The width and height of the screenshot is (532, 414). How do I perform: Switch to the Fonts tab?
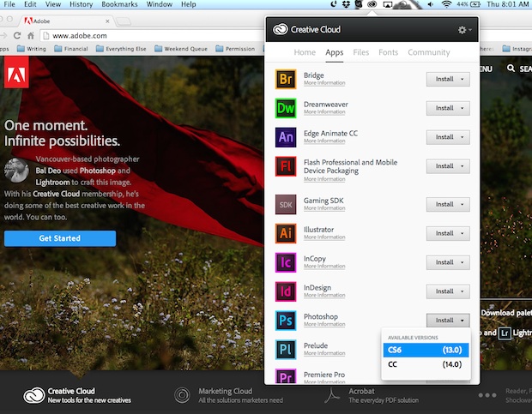coord(388,52)
